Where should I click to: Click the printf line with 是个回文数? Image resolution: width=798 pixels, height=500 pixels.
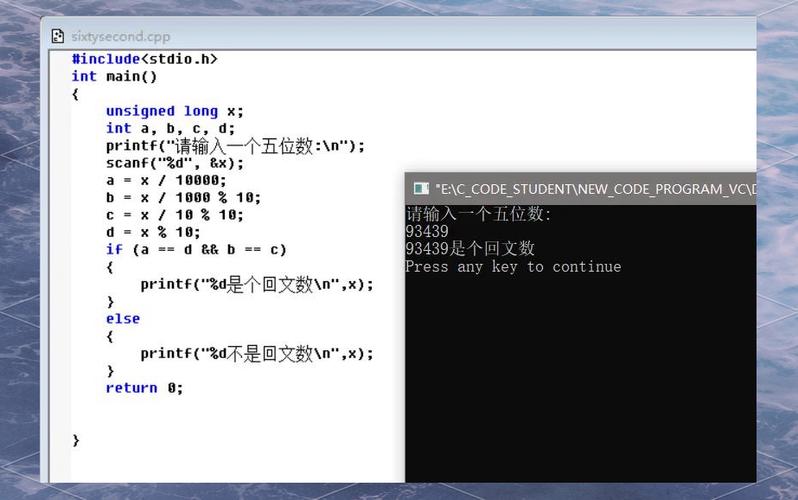coord(256,284)
